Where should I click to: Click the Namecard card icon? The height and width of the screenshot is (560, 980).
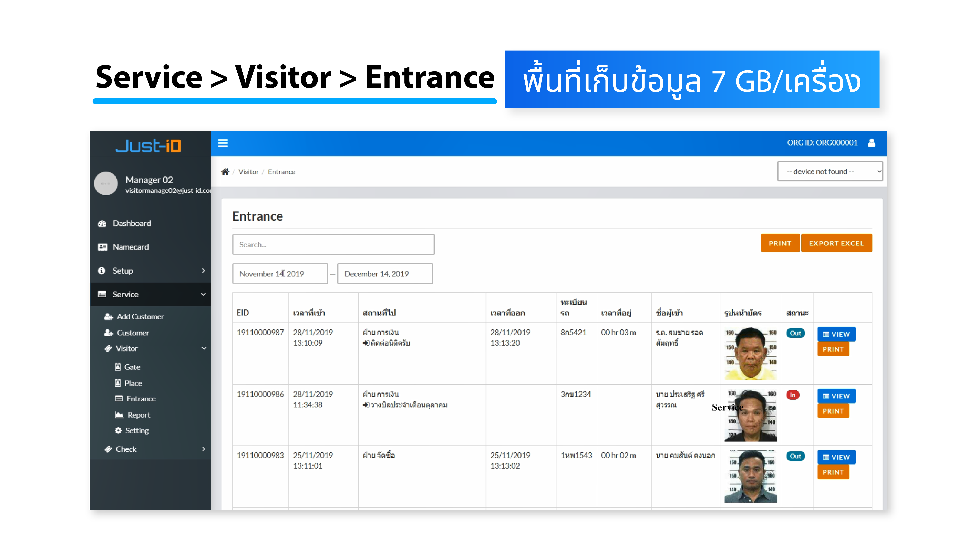tap(102, 247)
